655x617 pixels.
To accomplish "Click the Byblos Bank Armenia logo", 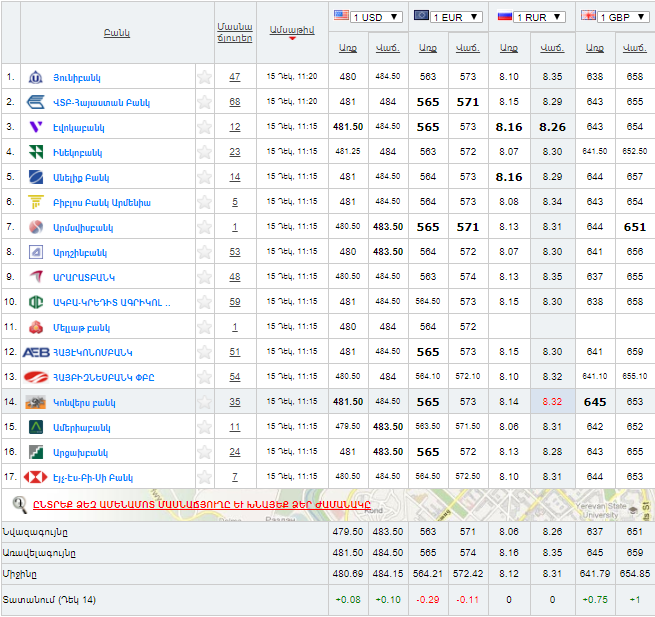I will click(x=35, y=202).
